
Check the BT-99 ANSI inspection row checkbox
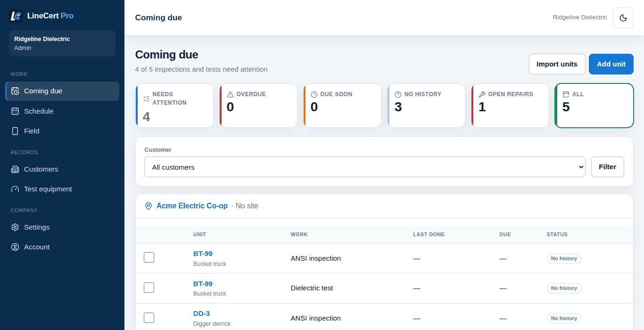point(149,257)
